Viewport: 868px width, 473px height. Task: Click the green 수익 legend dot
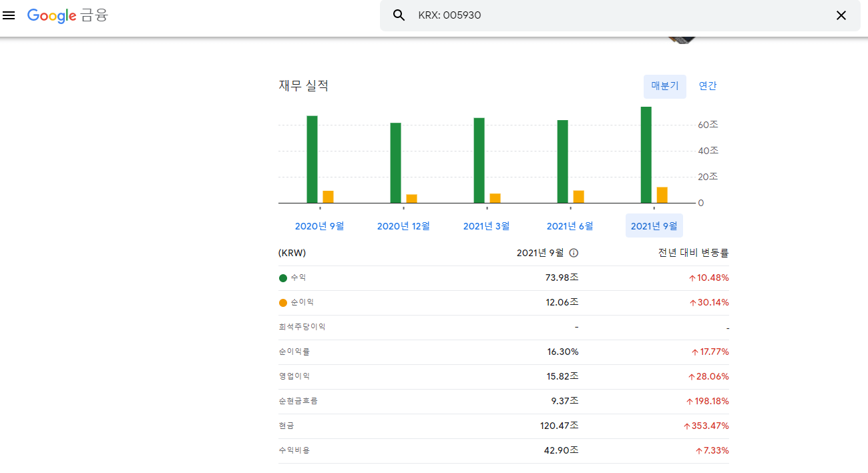point(283,278)
